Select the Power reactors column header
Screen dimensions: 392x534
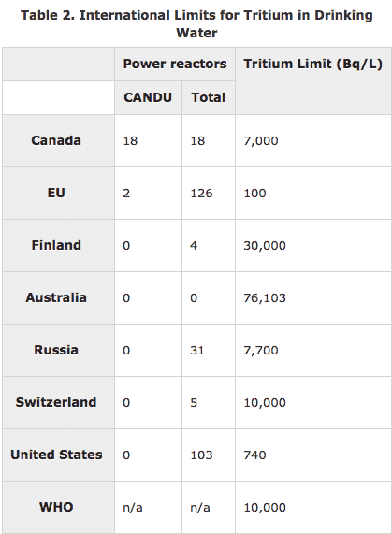pyautogui.click(x=175, y=64)
